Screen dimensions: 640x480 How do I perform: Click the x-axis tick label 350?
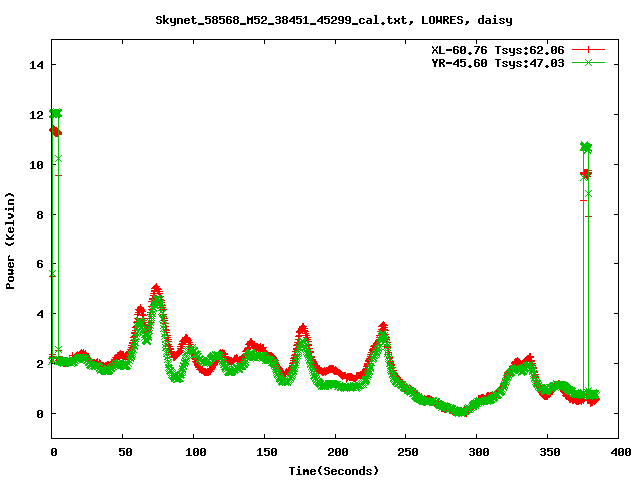click(x=550, y=452)
